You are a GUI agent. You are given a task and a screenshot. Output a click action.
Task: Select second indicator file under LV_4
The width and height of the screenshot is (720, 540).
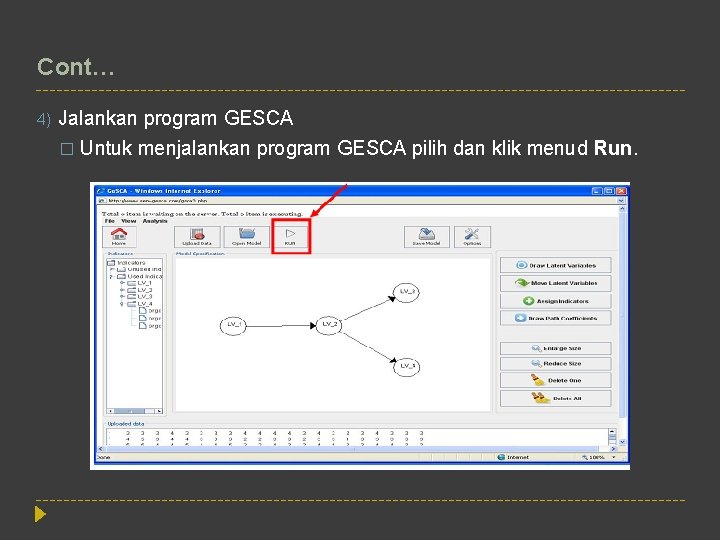click(x=150, y=318)
